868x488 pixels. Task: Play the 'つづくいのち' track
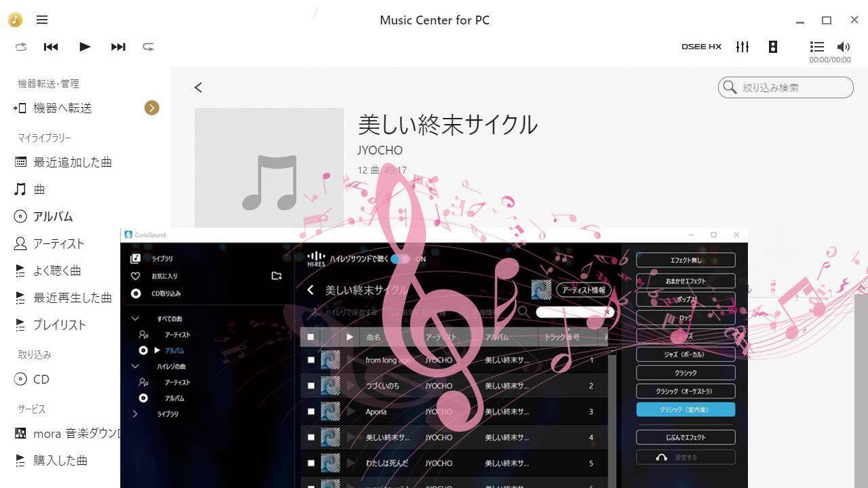(x=351, y=386)
